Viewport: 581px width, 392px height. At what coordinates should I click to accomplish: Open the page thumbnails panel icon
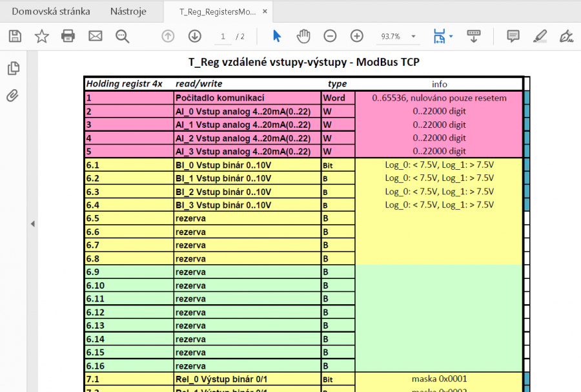point(14,68)
